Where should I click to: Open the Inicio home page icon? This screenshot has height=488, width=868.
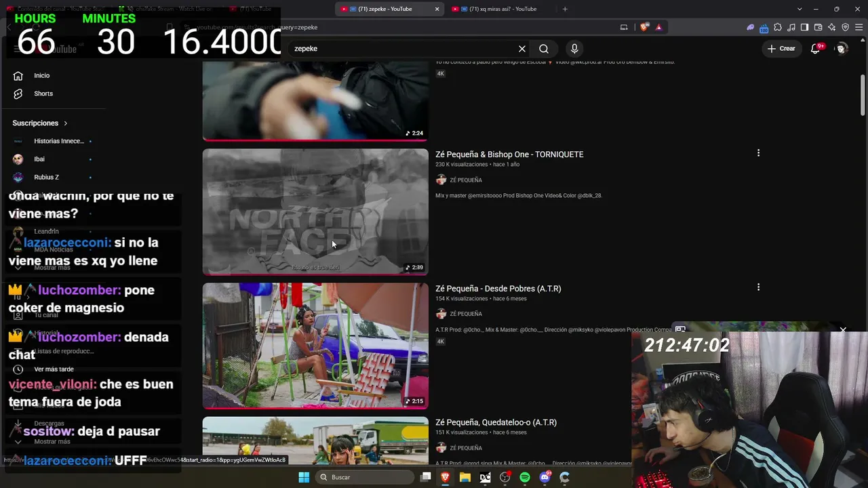[x=18, y=76]
